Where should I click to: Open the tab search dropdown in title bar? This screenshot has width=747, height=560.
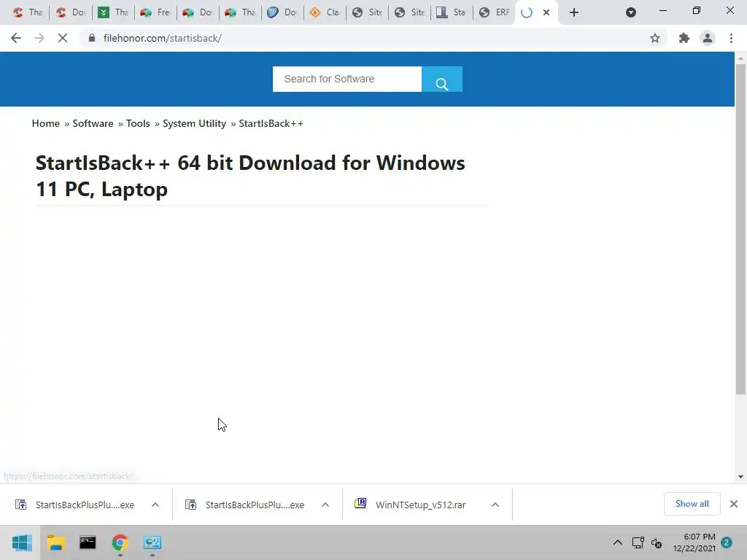(x=631, y=12)
